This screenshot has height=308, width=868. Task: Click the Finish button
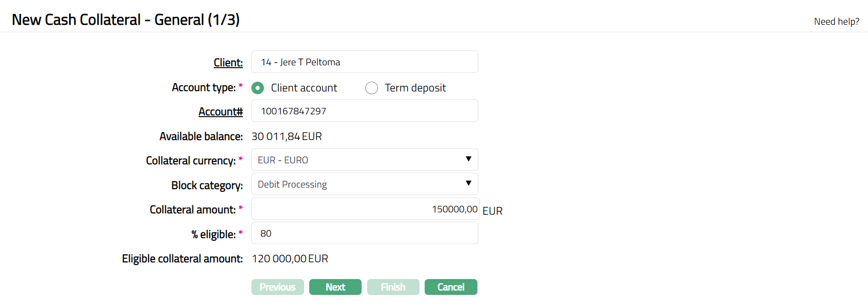point(393,287)
